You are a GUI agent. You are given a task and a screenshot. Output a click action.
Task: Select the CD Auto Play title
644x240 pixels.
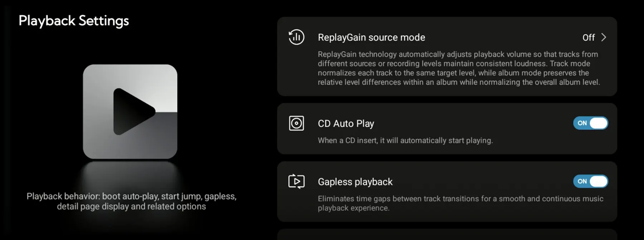coord(346,124)
